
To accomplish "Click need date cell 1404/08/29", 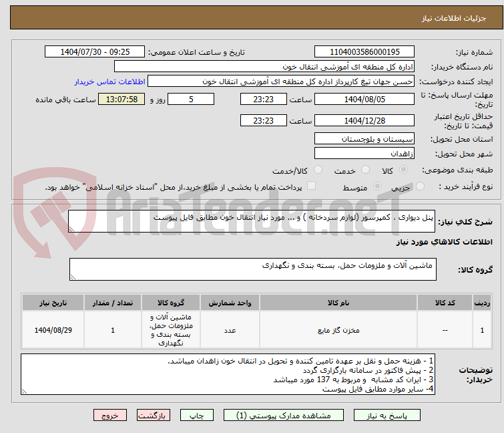I will [x=53, y=330].
